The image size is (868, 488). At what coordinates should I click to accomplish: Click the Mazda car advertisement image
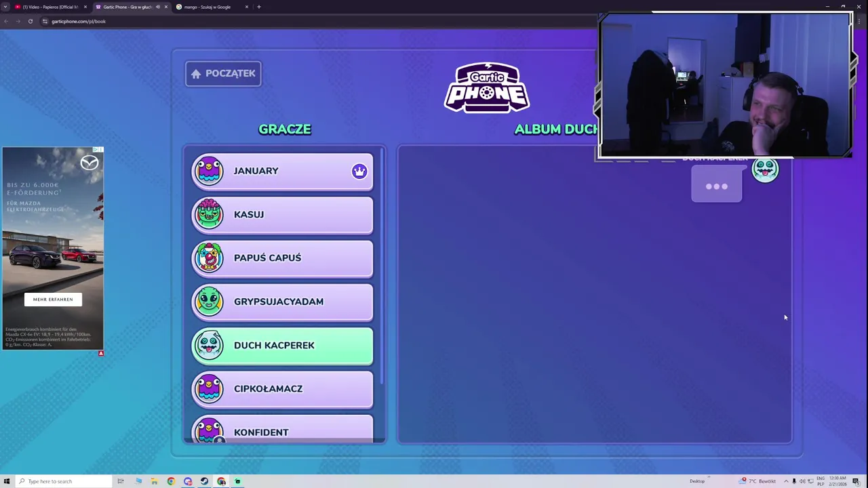tap(53, 247)
